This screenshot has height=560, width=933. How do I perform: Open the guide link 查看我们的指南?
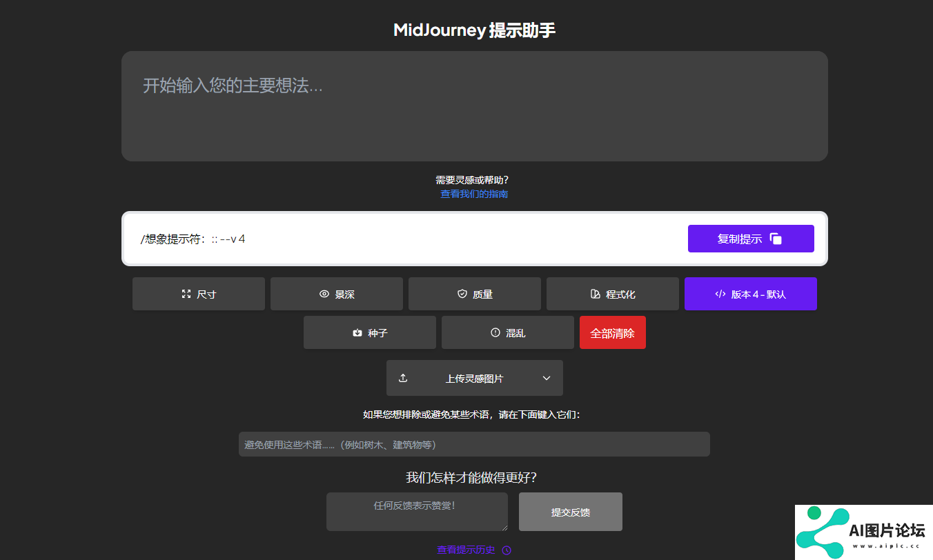[474, 194]
